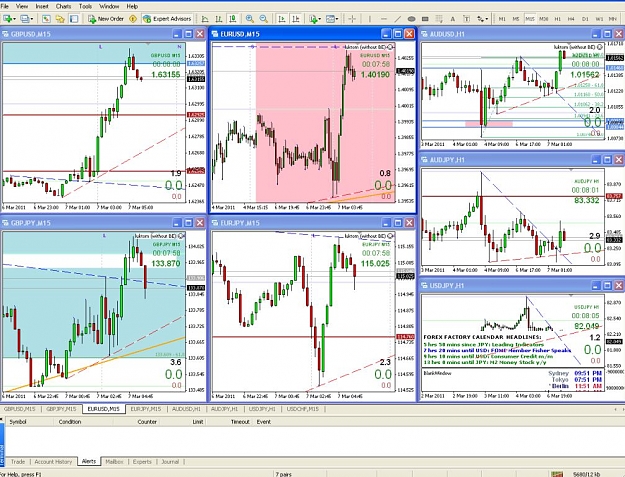
Task: Click the Arrows objects icon
Action: (x=480, y=19)
